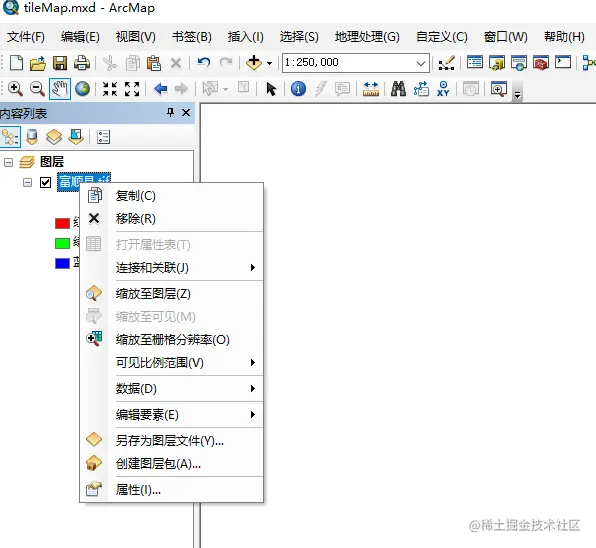This screenshot has width=596, height=548.
Task: Click the Paste clipboard icon
Action: [154, 63]
